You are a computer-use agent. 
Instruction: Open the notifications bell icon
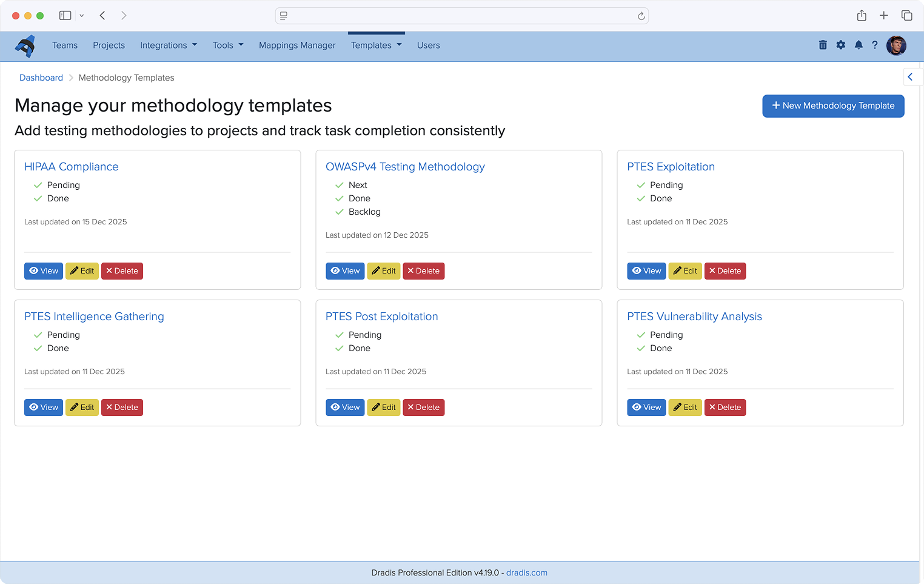(859, 45)
